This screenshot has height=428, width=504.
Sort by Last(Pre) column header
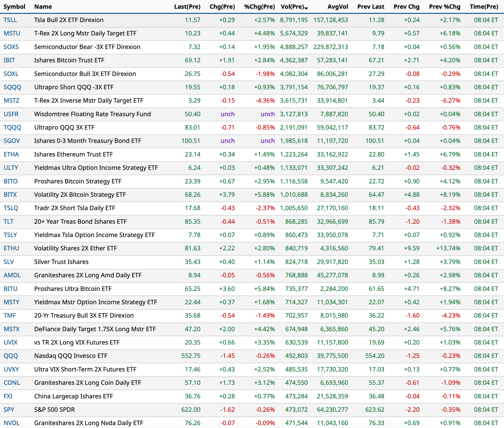coord(187,7)
